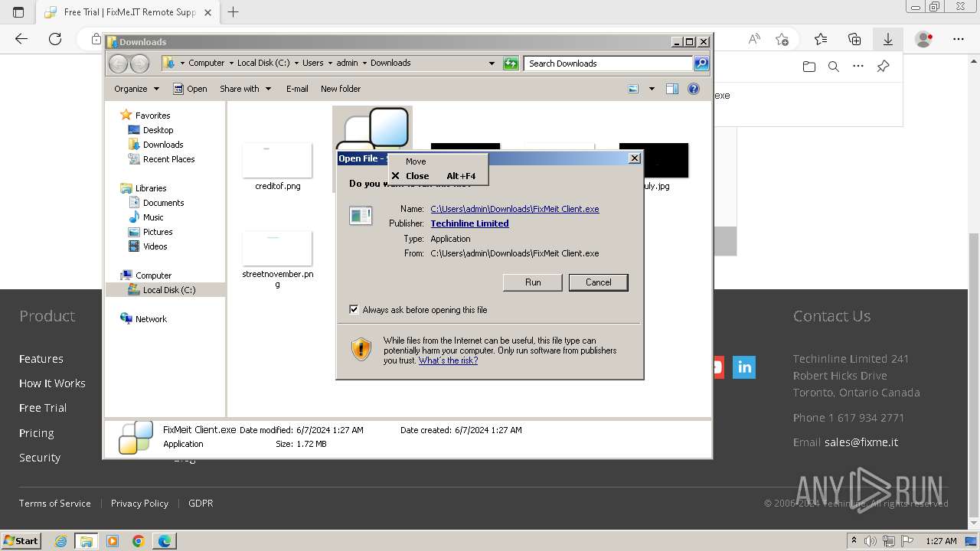Choose Close from the window system menu
This screenshot has height=551, width=980.
tap(438, 176)
